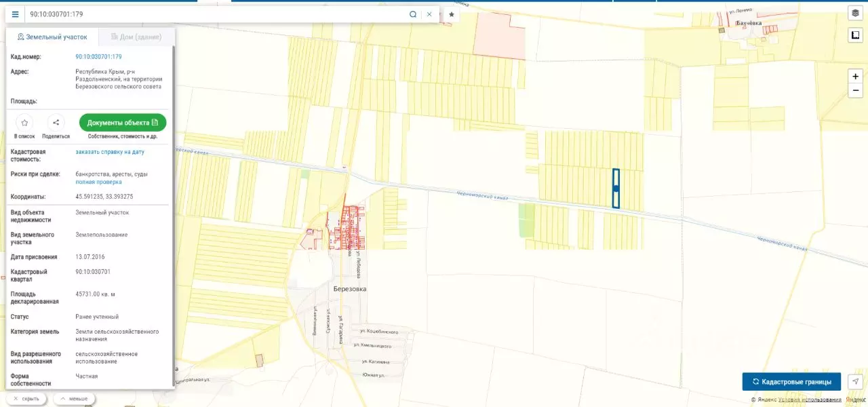868x407 pixels.
Task: Share the parcel via Поделиться icon
Action: click(56, 123)
